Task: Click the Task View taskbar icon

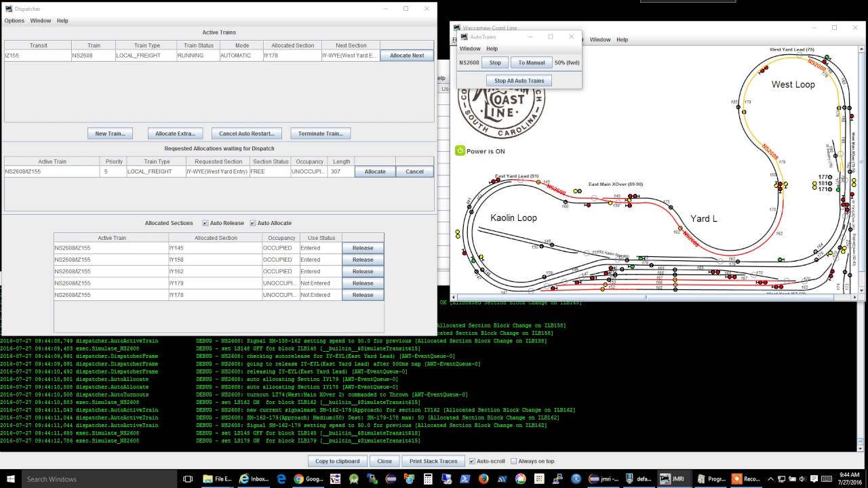Action: coord(189,479)
